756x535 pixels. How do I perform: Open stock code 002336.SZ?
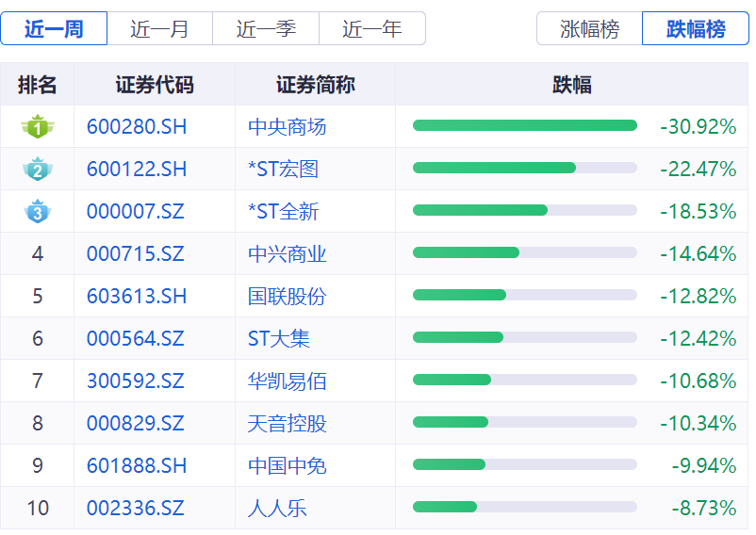[136, 509]
